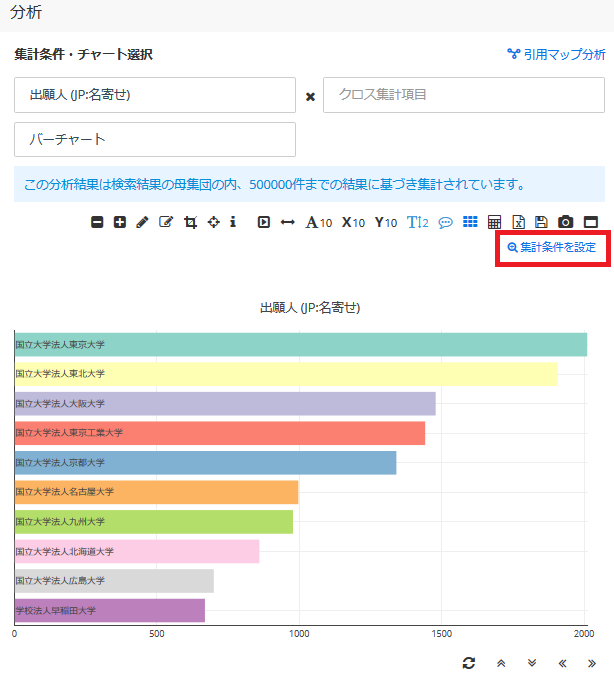
Task: Open the バーチャート chart type selector
Action: tap(155, 139)
